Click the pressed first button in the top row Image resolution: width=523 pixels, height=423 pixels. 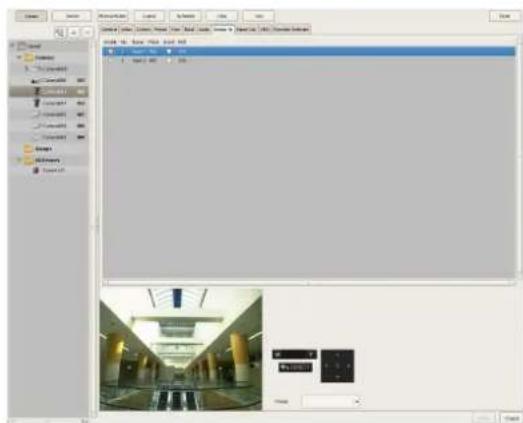[x=31, y=16]
